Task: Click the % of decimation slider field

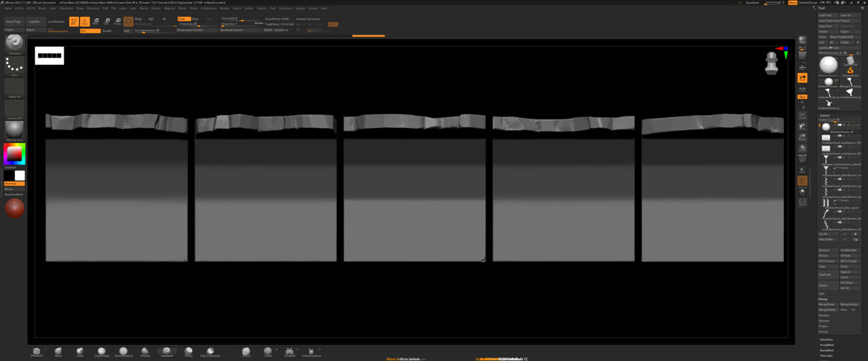Action: point(153,30)
